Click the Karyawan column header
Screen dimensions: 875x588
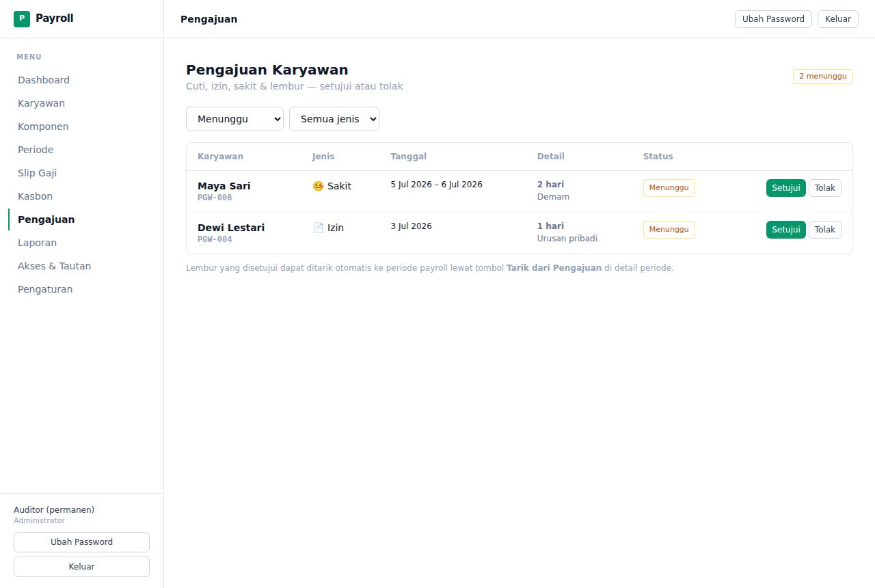coord(220,157)
